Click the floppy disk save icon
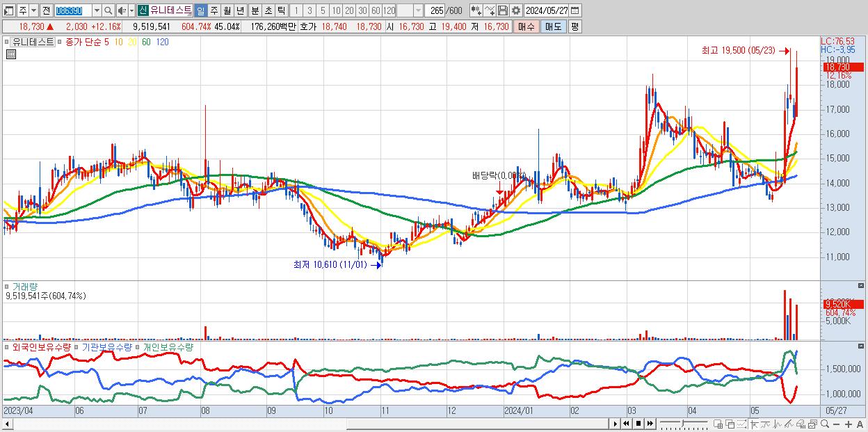The height and width of the screenshot is (432, 868). pyautogui.click(x=503, y=10)
